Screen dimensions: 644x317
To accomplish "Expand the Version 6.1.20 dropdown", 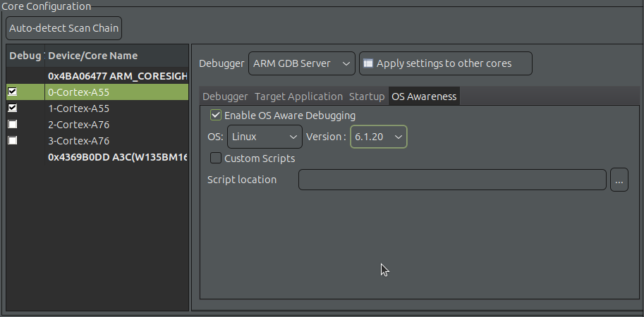I will (378, 137).
